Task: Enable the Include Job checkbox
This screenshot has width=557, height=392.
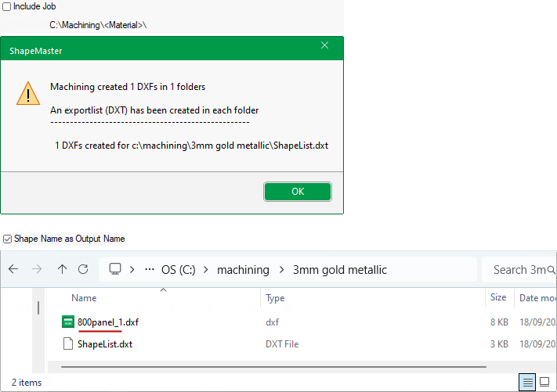Action: click(x=7, y=6)
